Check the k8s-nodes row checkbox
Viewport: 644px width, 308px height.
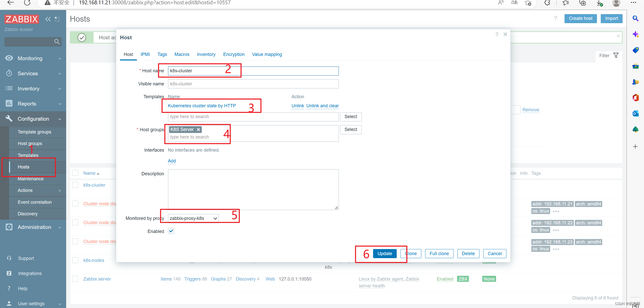tap(75, 260)
